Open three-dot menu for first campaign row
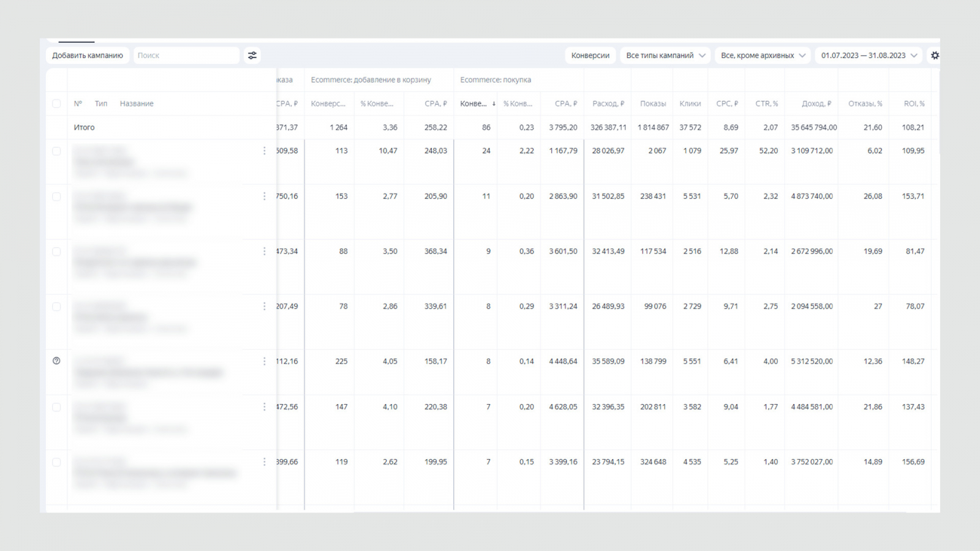 265,151
